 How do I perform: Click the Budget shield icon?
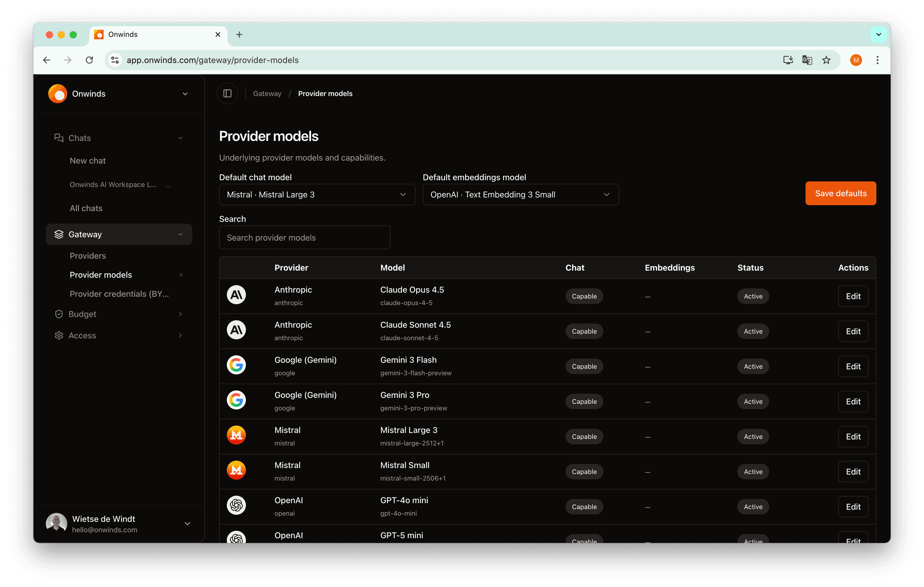pyautogui.click(x=59, y=314)
